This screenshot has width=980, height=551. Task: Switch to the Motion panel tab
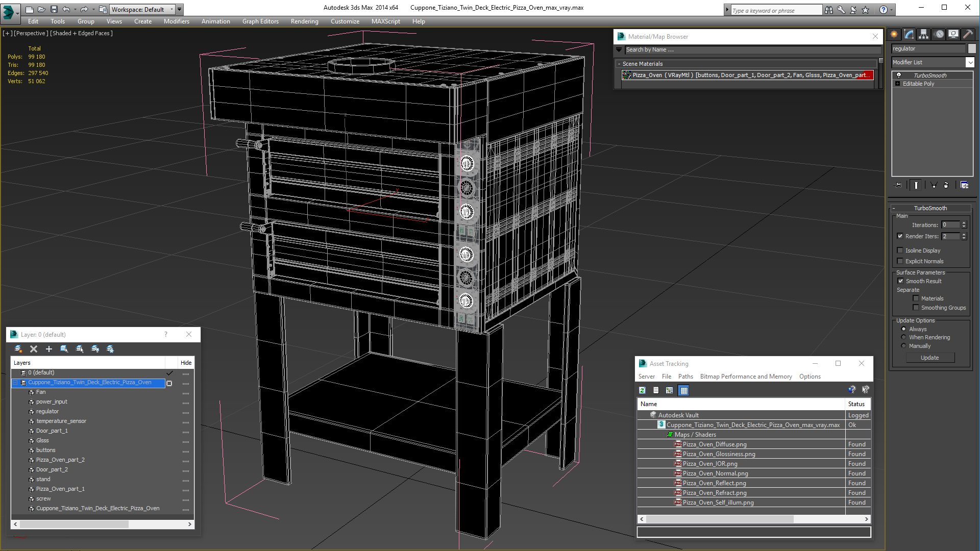pos(939,34)
